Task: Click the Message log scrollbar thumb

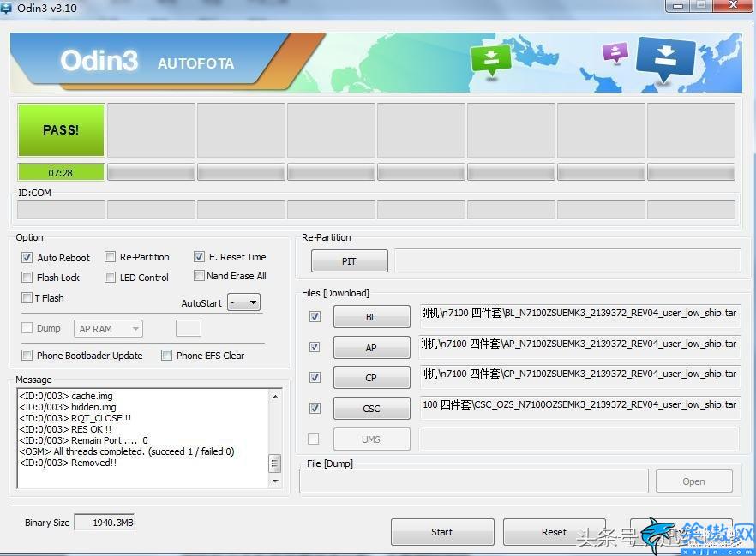Action: click(275, 463)
